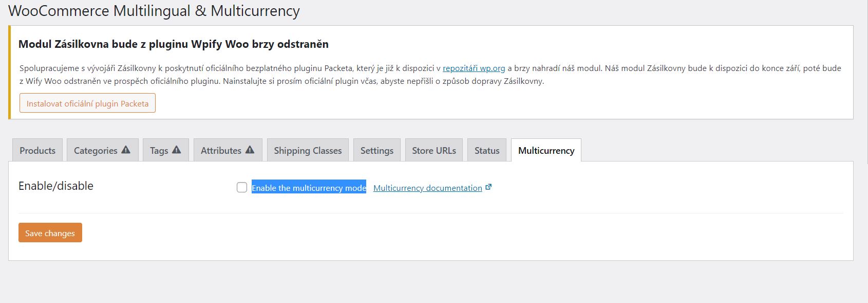868x303 pixels.
Task: Click 'Instalovat oficiální plugin Packeta' button
Action: (x=87, y=103)
